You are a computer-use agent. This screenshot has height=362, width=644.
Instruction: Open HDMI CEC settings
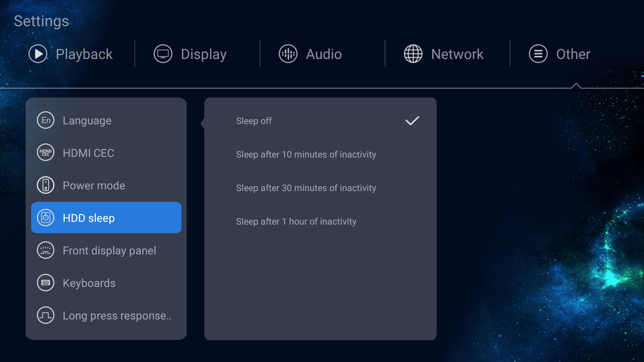click(x=106, y=153)
